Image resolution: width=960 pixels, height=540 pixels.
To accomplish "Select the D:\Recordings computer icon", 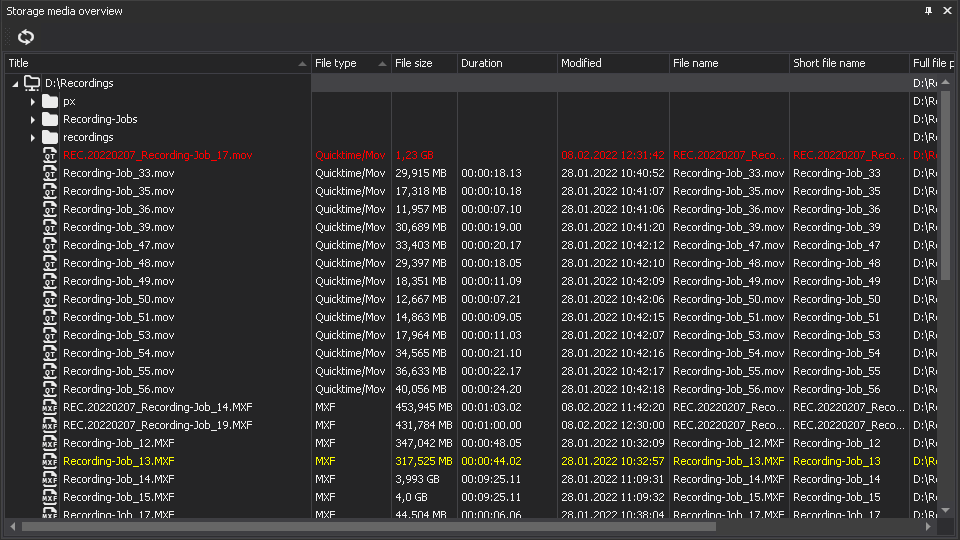I will (32, 83).
